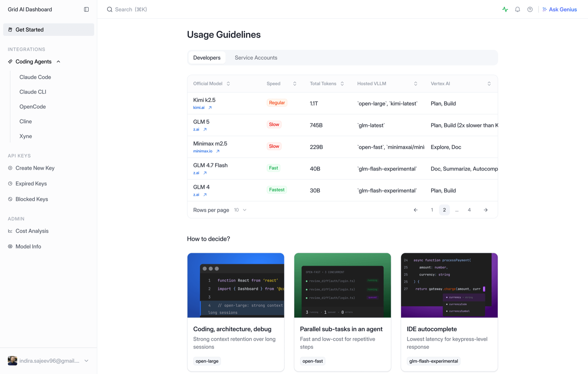Viewport: 588px width, 374px height.
Task: Click the `glm-latest` cell
Action: tap(371, 125)
